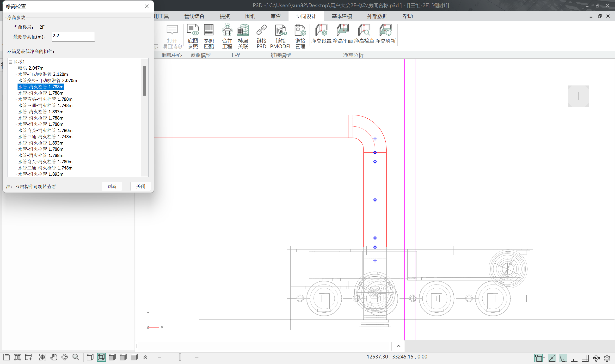Expand the double chevron next to cube icons
This screenshot has height=364, width=615.
click(145, 357)
